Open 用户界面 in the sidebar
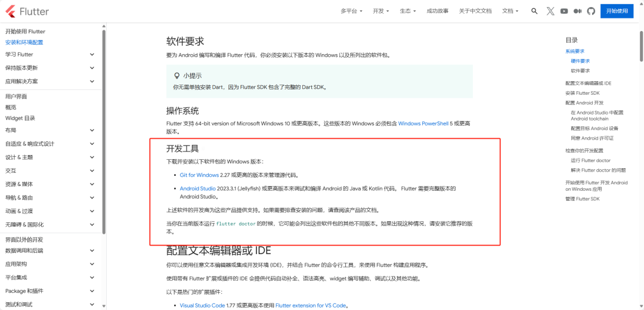 tap(16, 97)
